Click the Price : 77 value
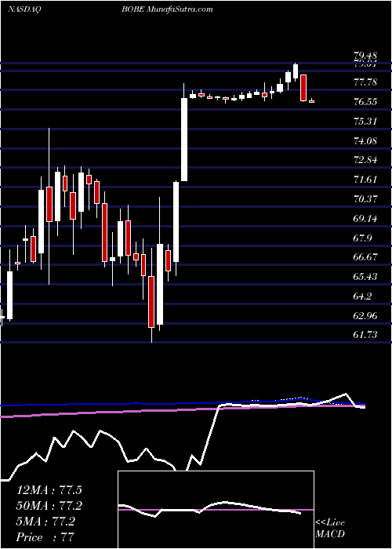Image resolution: width=392 pixels, height=549 pixels. click(45, 537)
